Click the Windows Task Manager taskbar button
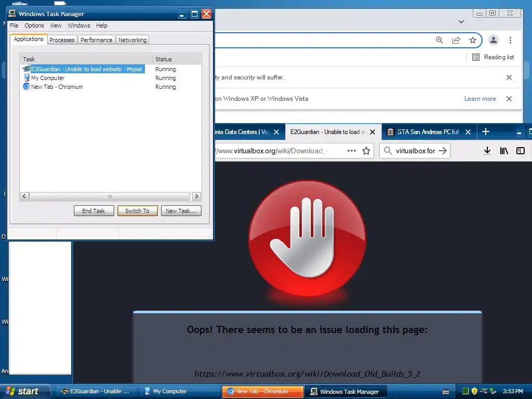 point(345,392)
